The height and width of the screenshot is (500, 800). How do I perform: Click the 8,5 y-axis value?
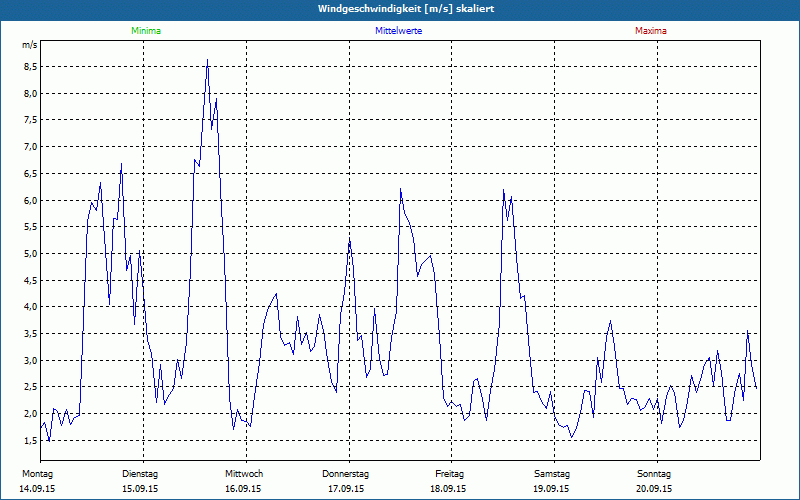point(29,67)
